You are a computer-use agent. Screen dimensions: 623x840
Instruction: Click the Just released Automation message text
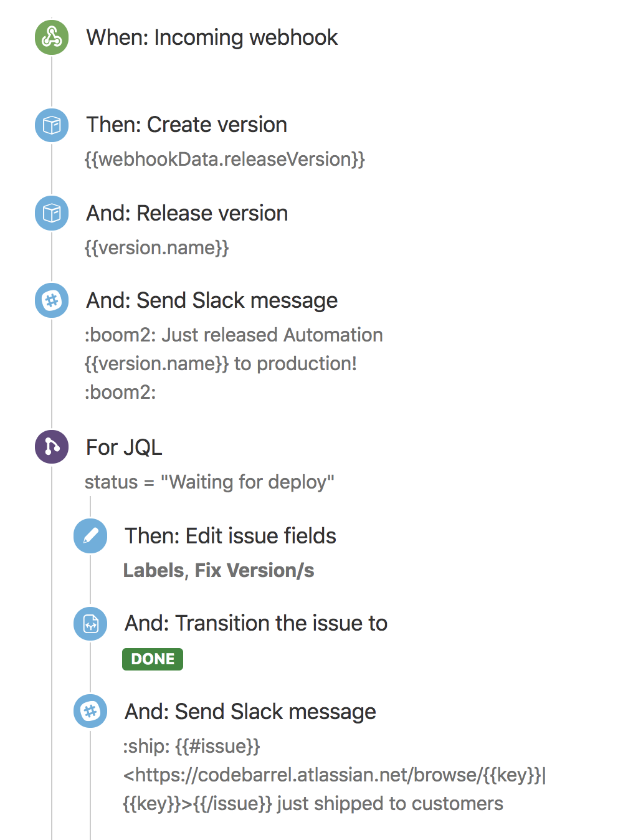pos(272,335)
